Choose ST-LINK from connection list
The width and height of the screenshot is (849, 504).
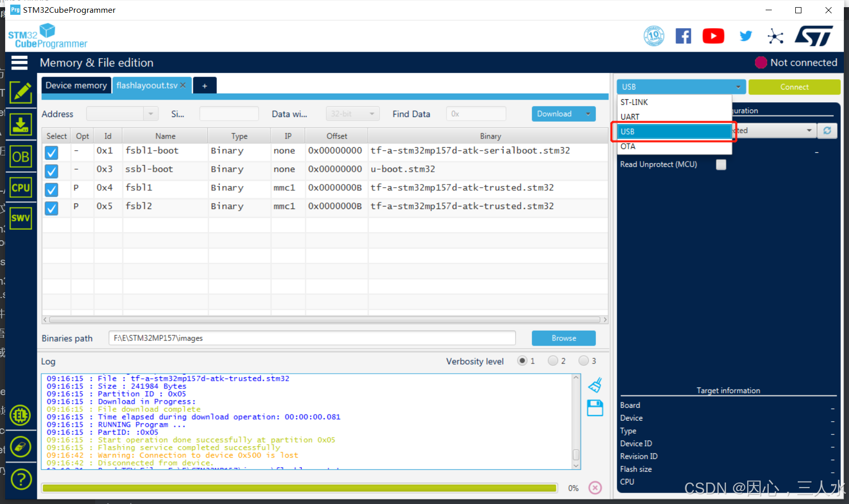tap(675, 102)
